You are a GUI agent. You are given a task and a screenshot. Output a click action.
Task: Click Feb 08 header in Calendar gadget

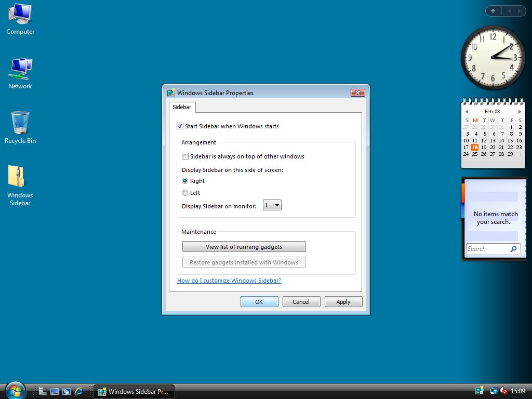[493, 111]
